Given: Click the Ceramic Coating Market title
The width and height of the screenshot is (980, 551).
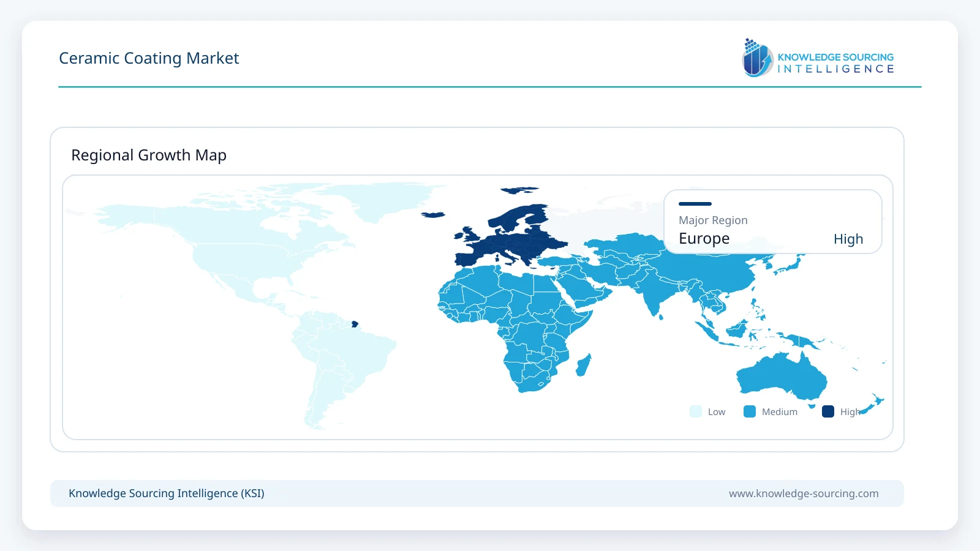Looking at the screenshot, I should [149, 58].
